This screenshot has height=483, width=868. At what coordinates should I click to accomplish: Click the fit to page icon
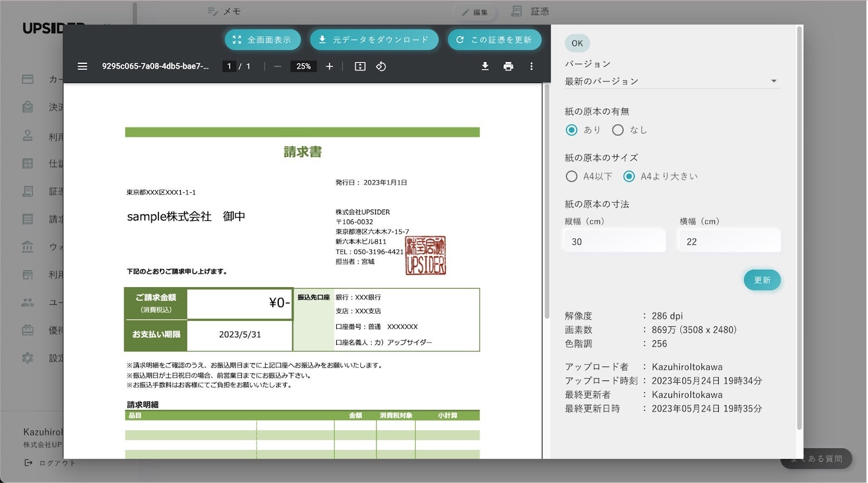360,66
